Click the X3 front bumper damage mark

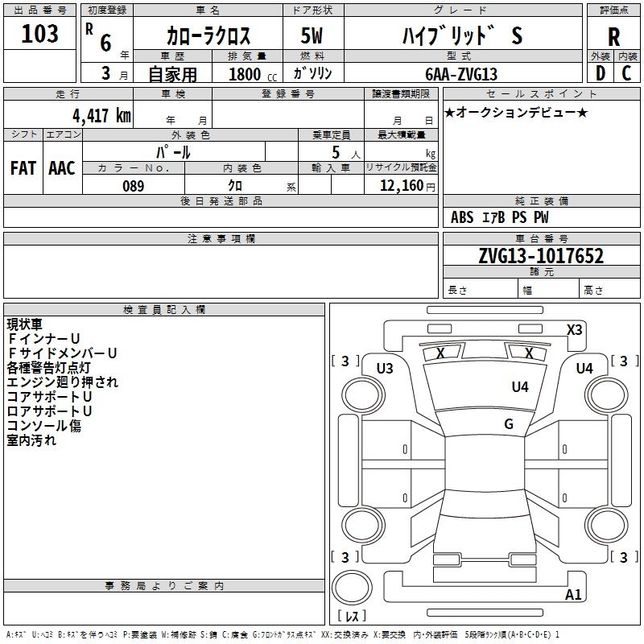point(574,330)
